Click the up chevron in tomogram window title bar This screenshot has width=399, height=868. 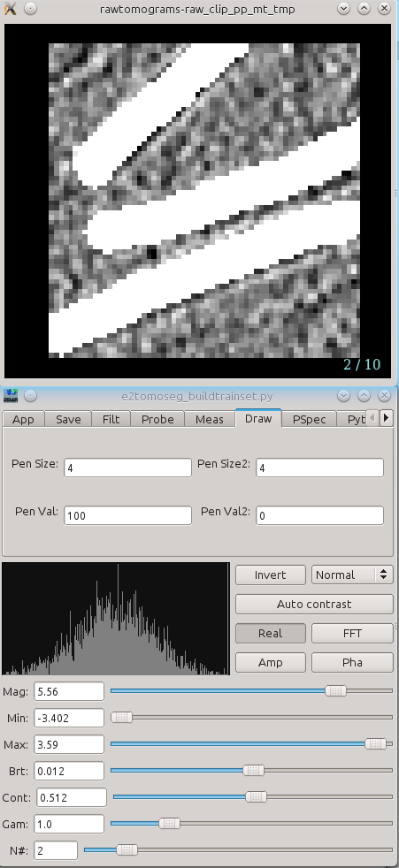364,9
